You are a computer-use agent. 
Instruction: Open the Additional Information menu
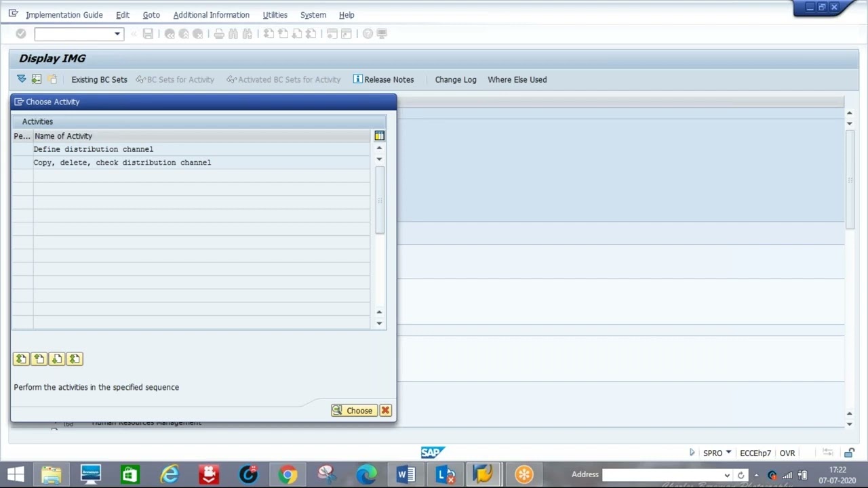[211, 15]
